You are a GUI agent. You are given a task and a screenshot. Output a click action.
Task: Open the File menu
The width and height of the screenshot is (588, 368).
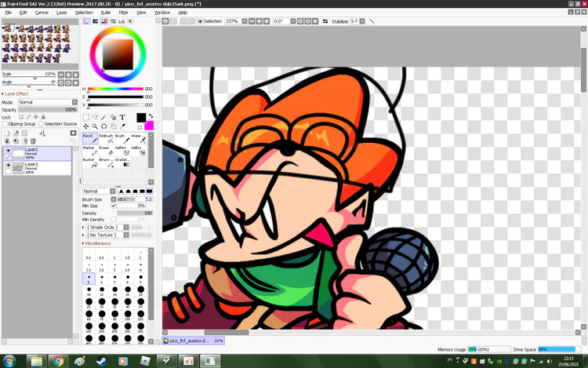tap(9, 13)
